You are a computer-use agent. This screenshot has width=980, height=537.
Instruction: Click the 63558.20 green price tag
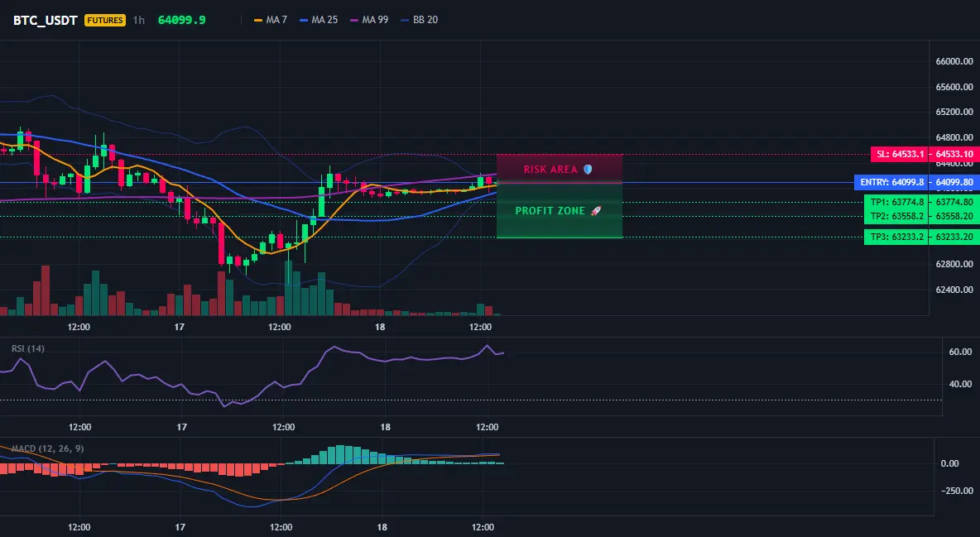[x=954, y=216]
